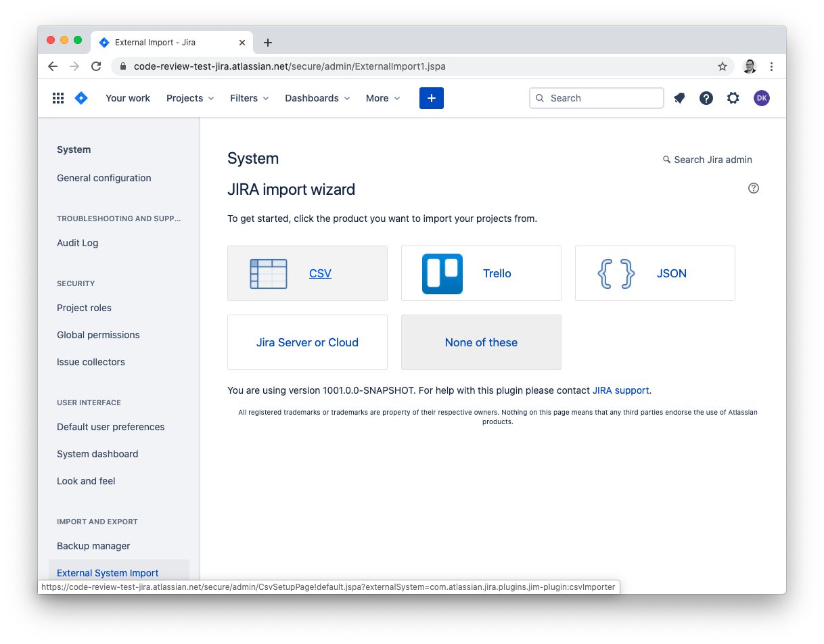Screen dimensions: 824x644
Task: Click the JSON import link
Action: pyautogui.click(x=672, y=273)
